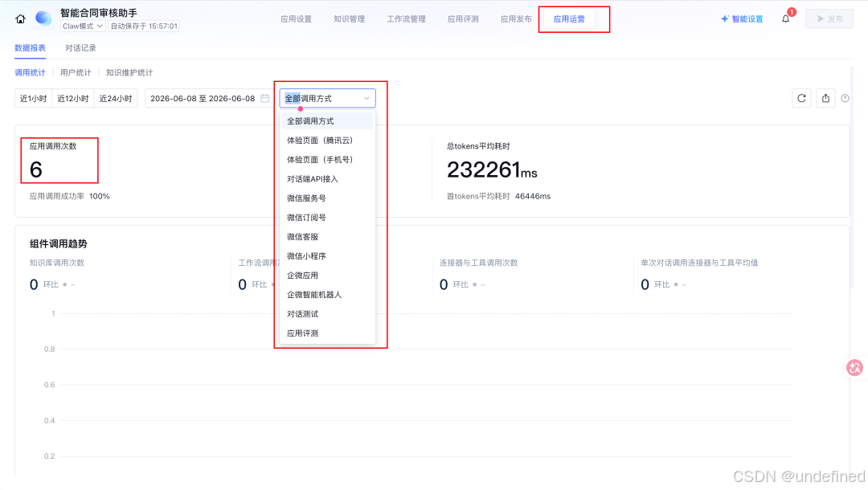
Task: Open 知识管理 tab
Action: click(349, 18)
